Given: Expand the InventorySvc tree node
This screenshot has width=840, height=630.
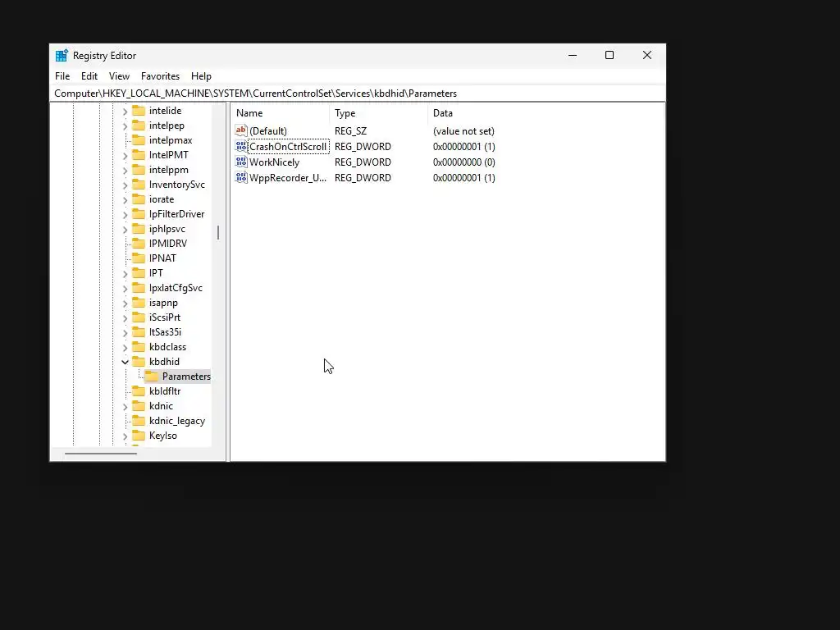Looking at the screenshot, I should click(x=125, y=185).
